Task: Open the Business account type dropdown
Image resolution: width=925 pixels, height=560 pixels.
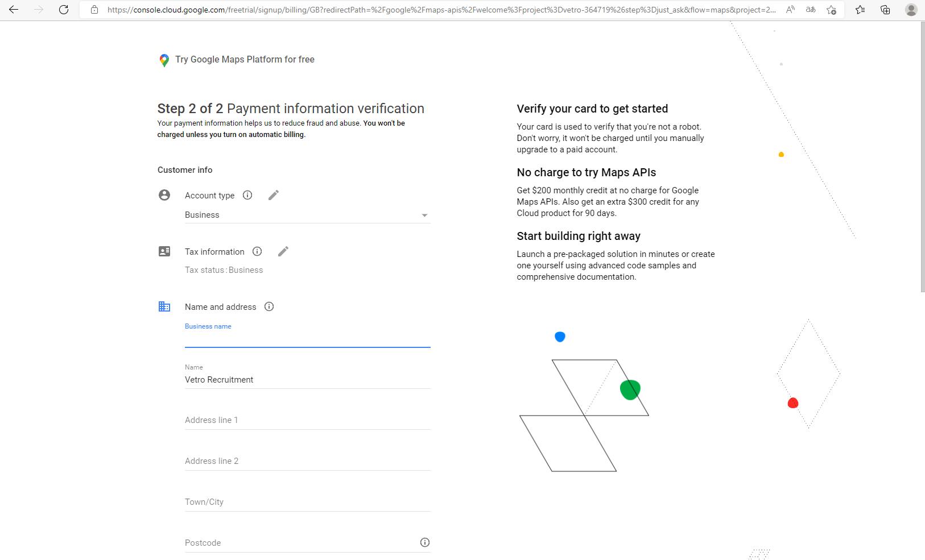Action: [x=307, y=215]
